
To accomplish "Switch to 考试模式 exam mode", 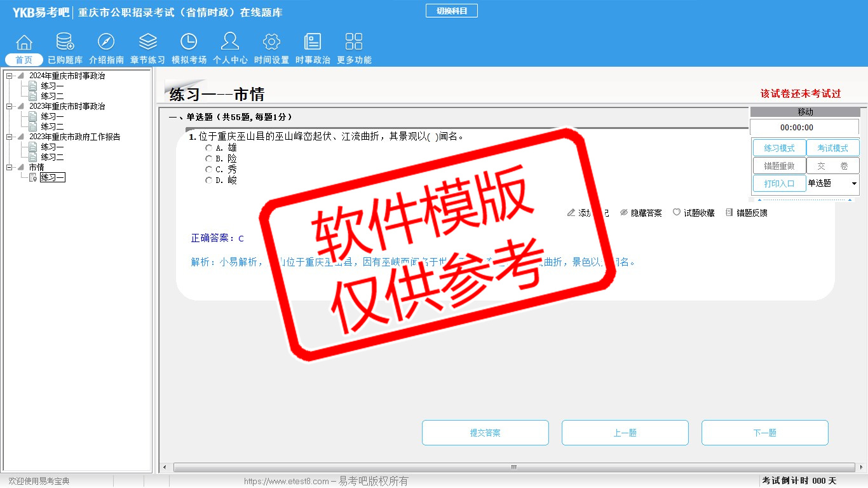I will click(x=832, y=148).
